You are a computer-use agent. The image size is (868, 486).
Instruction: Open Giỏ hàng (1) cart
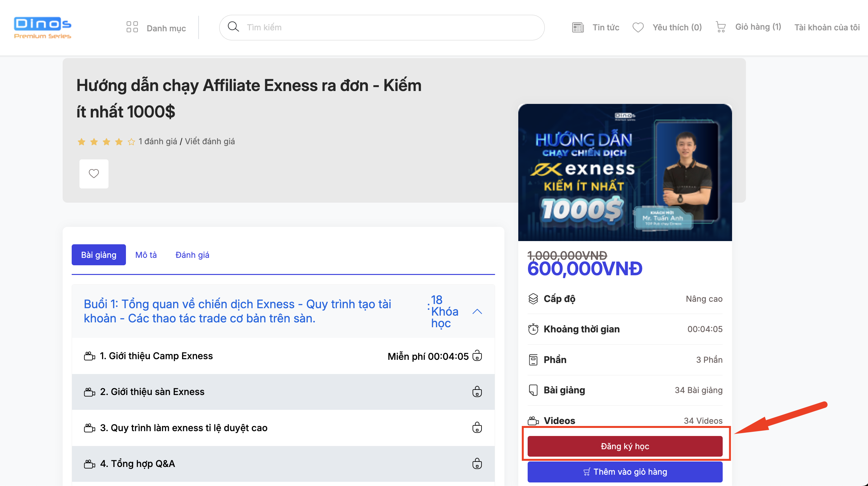coord(758,27)
